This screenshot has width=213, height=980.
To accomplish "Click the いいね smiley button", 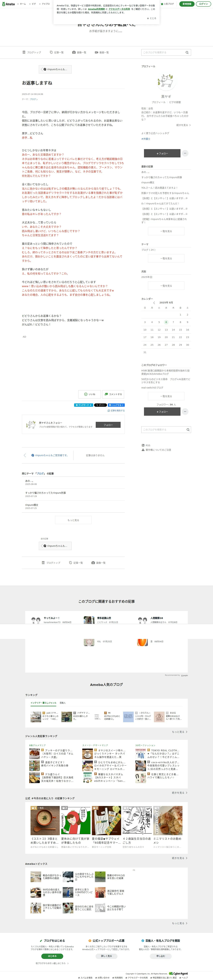I will coord(89,394).
